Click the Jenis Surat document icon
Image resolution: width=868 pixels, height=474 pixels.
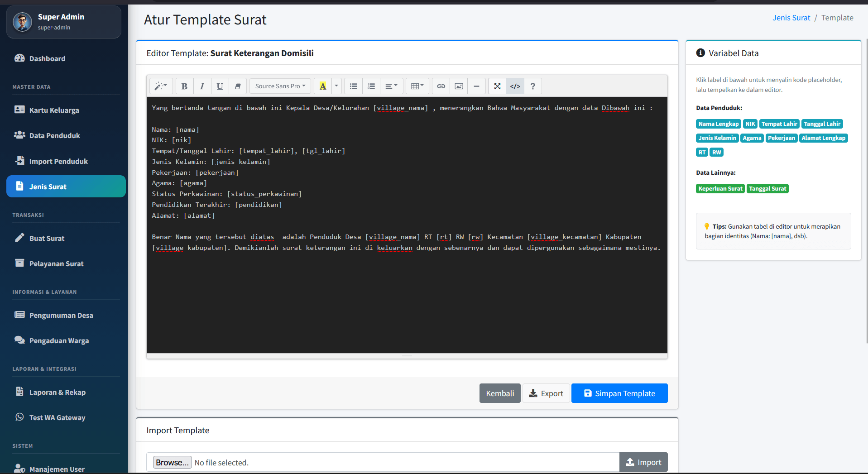coord(19,186)
